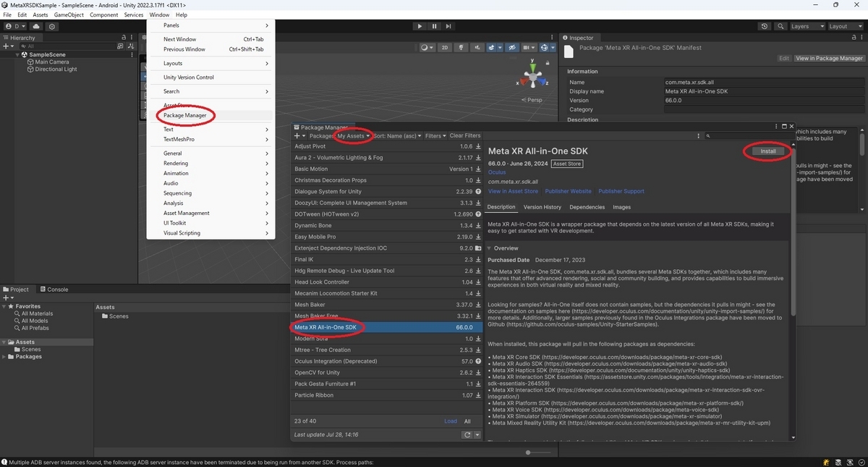Click the Step frame button
This screenshot has width=868, height=467.
[x=450, y=26]
